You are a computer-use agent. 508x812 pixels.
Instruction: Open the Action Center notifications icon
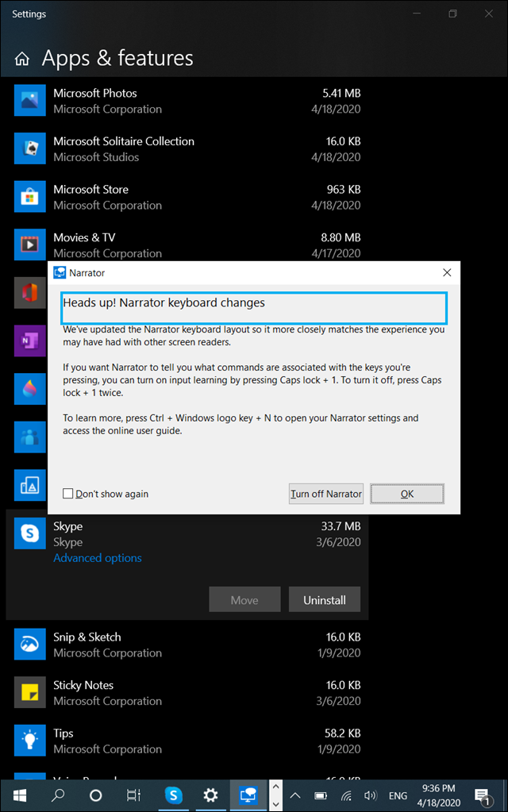(483, 796)
